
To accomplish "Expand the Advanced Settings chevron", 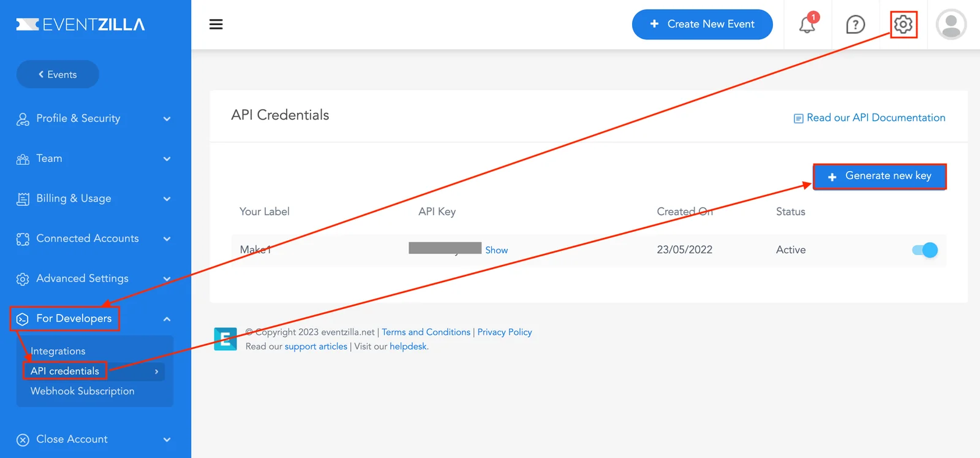I will (x=167, y=278).
